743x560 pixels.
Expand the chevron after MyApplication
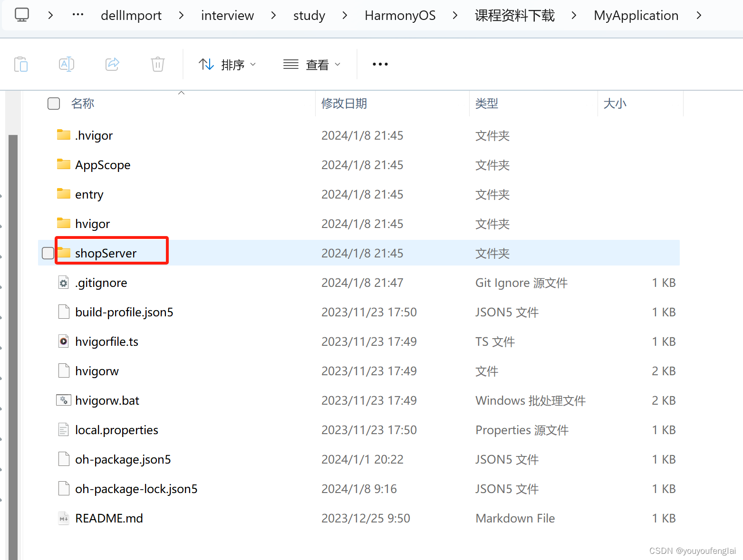pos(698,15)
